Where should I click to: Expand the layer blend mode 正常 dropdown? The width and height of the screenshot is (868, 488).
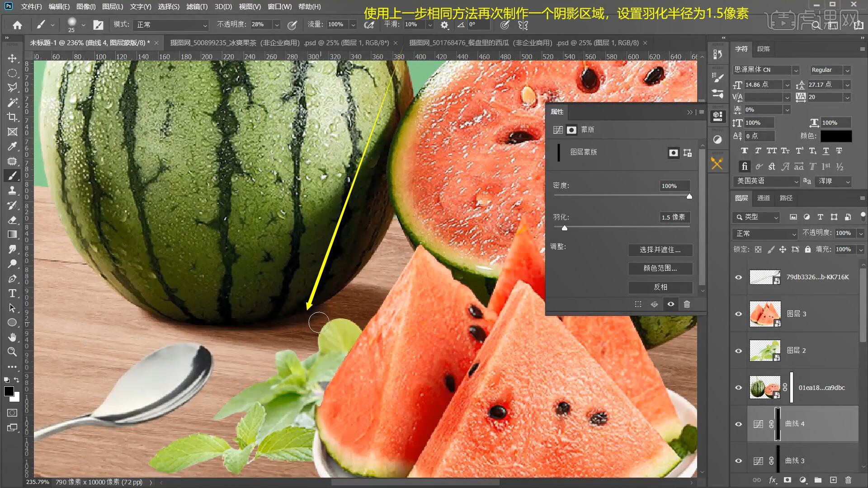764,234
